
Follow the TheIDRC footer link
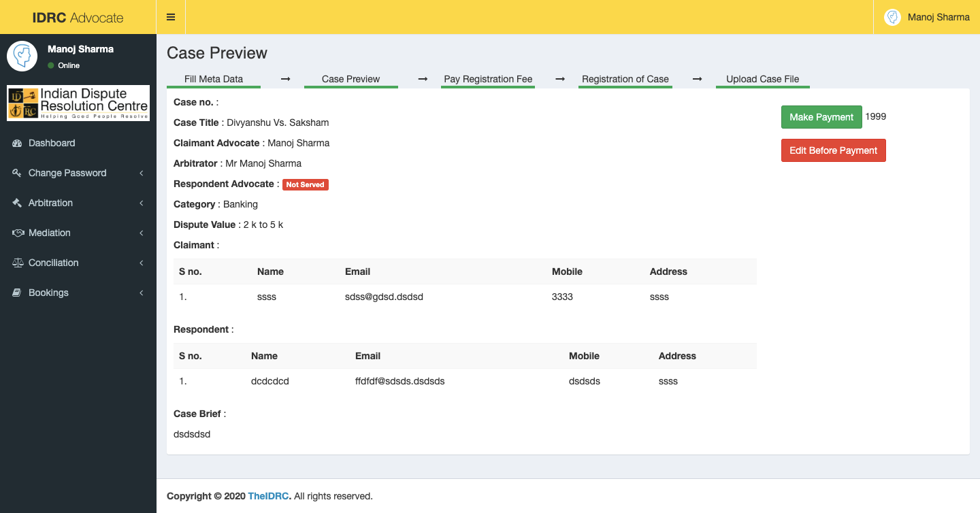tap(269, 496)
